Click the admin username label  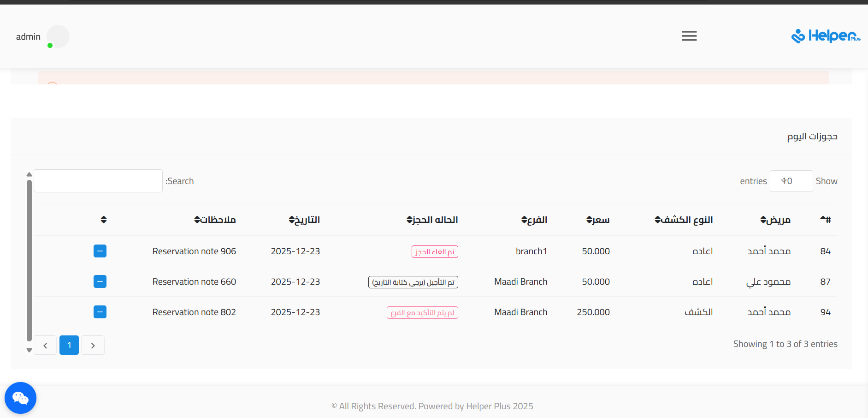[x=28, y=36]
